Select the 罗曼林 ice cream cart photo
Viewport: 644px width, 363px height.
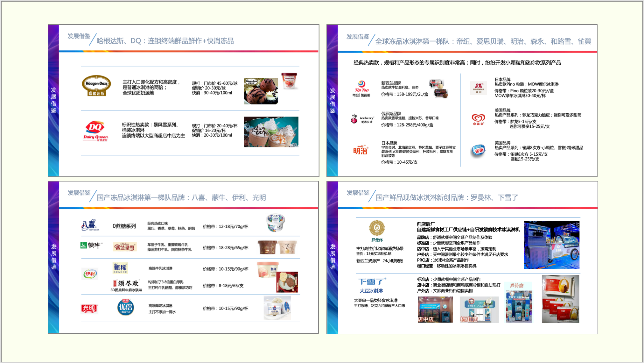tap(551, 245)
